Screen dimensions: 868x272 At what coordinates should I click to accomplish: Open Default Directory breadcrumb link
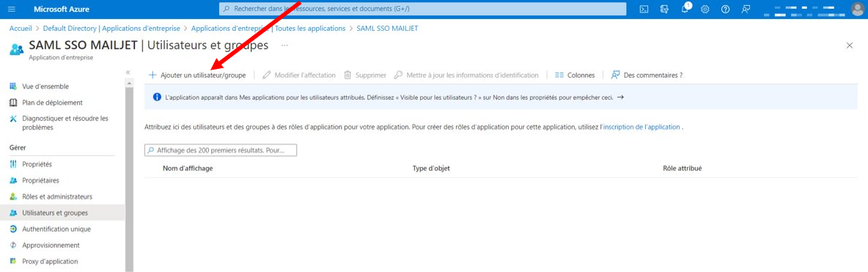tap(112, 29)
